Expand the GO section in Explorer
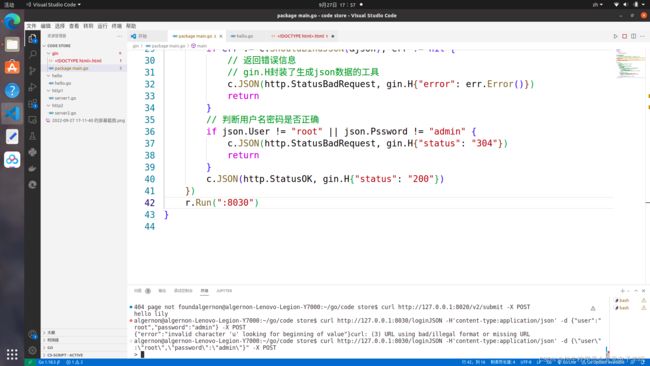Screen dimensions: 650x366 click(x=50, y=347)
